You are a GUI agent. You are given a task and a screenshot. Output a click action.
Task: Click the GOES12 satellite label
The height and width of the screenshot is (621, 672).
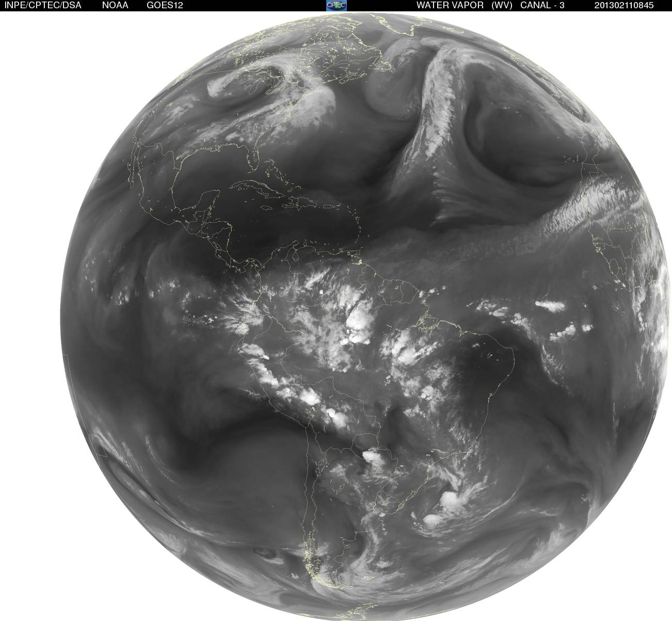[165, 5]
